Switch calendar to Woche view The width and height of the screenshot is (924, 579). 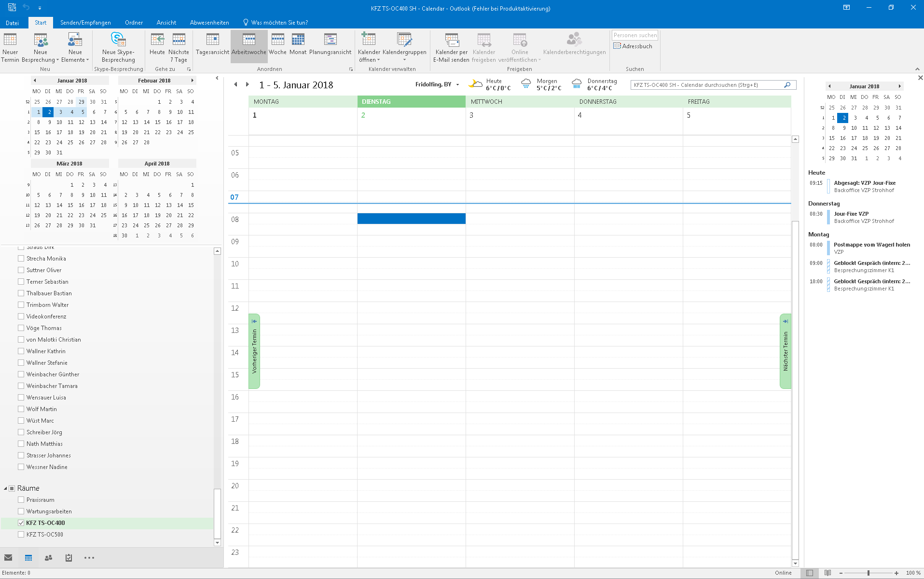click(277, 44)
